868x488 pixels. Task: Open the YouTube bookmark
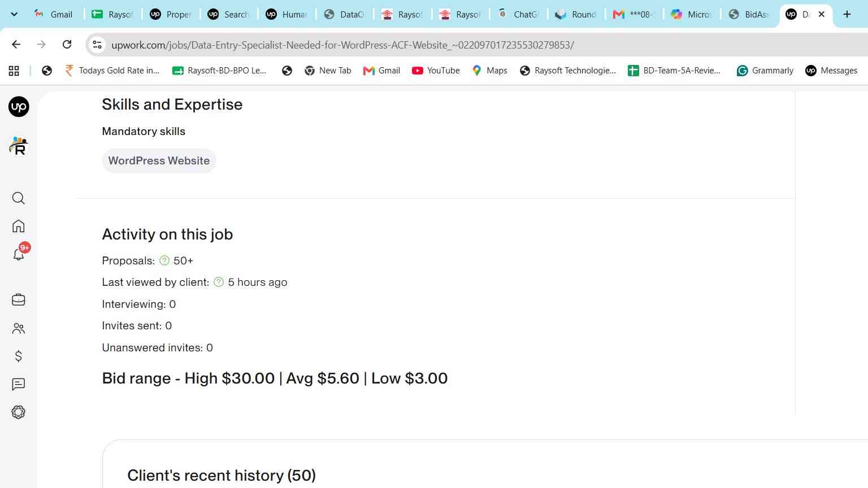pyautogui.click(x=436, y=71)
